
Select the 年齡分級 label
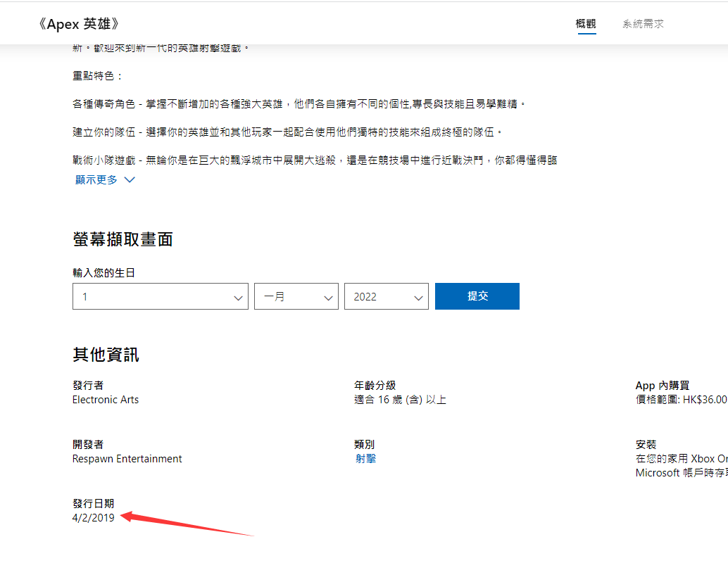pyautogui.click(x=375, y=385)
